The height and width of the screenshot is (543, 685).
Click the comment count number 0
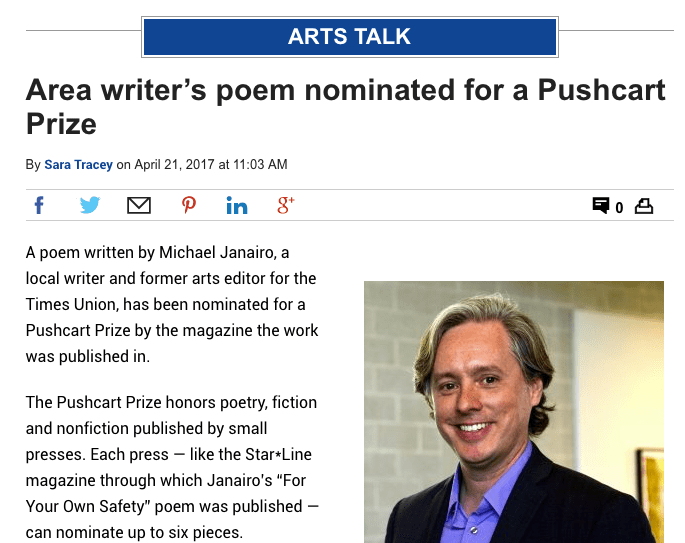[620, 208]
